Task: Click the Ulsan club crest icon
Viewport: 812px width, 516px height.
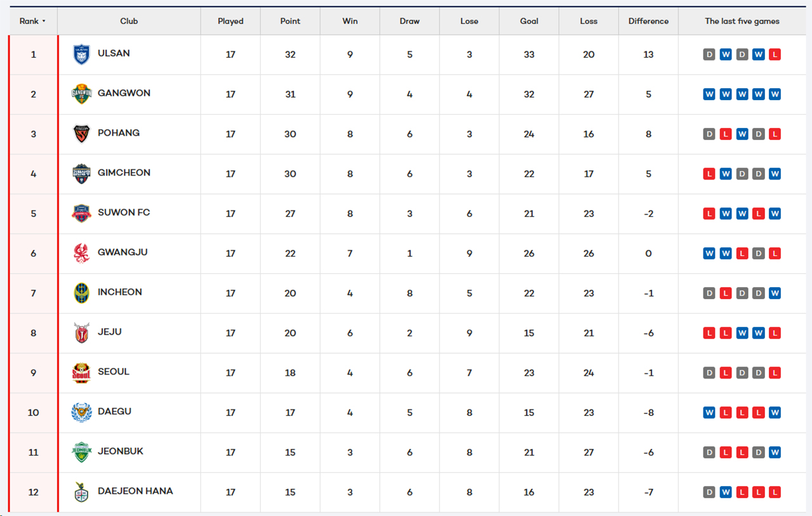Action: [x=82, y=55]
